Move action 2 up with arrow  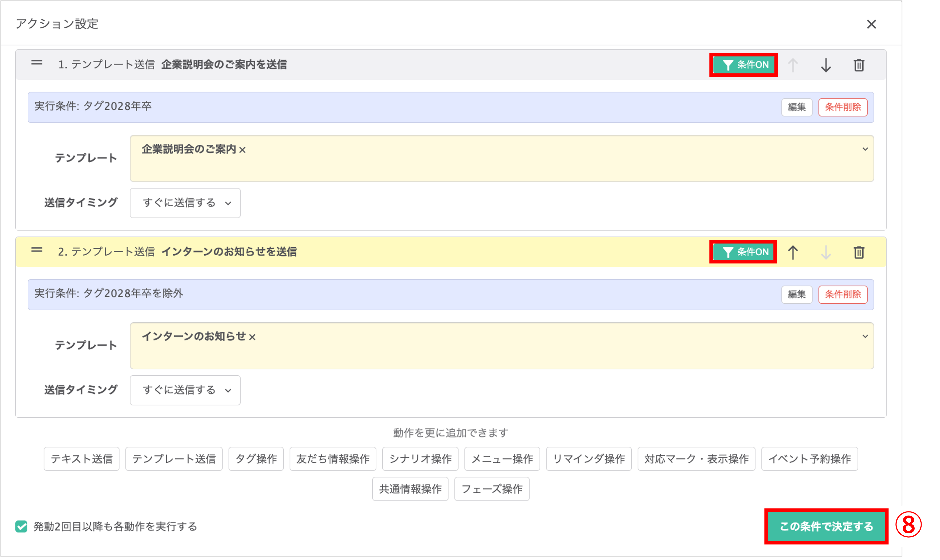(793, 252)
